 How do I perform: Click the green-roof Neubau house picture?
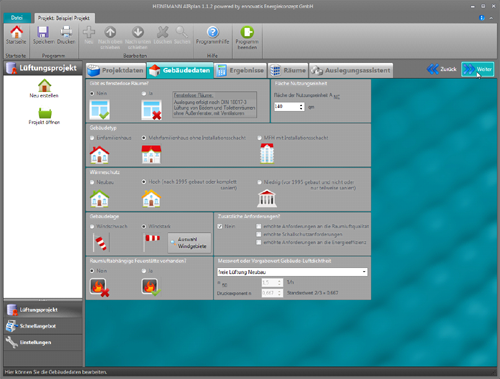click(x=99, y=198)
